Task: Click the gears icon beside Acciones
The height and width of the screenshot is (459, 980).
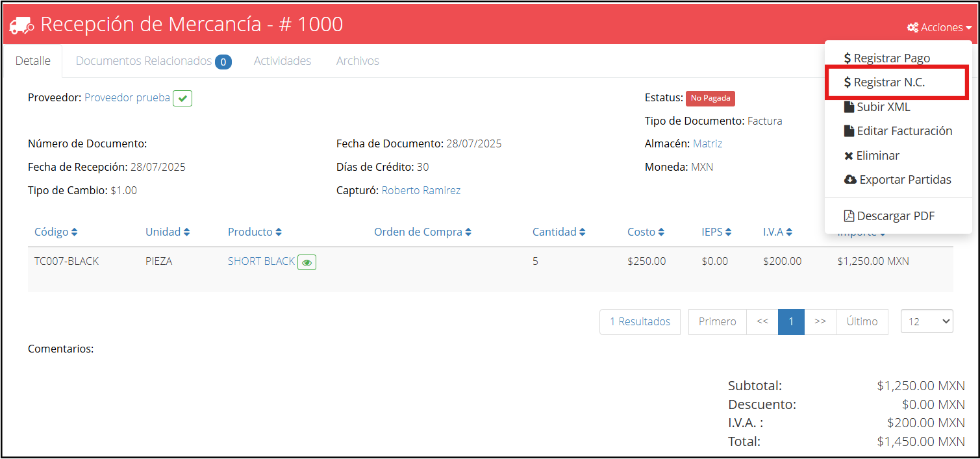Action: coord(912,27)
